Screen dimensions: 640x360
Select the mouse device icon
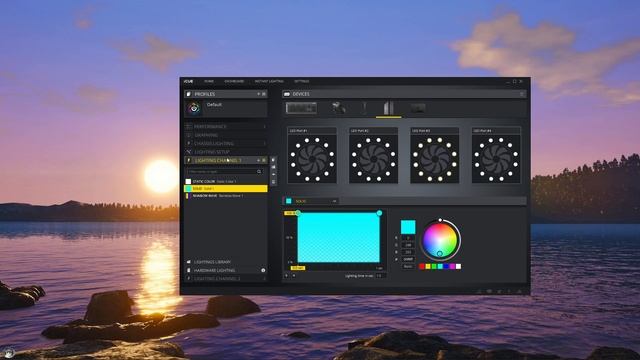point(338,108)
